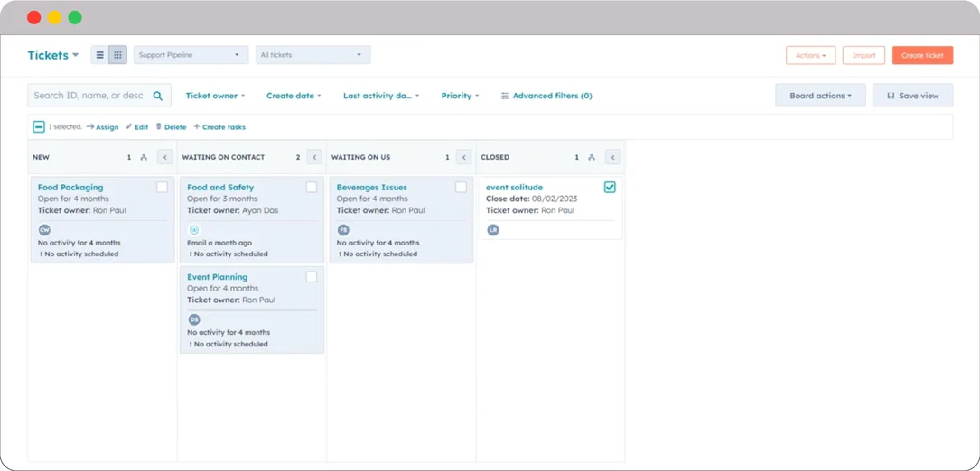This screenshot has height=471, width=980.
Task: Open the Priority filter menu
Action: [460, 96]
